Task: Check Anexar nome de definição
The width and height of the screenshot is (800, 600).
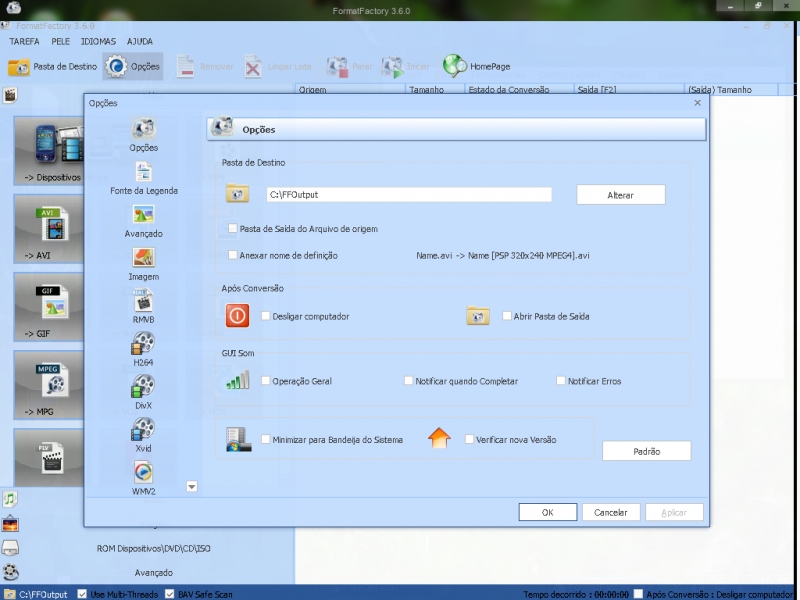Action: coord(233,255)
